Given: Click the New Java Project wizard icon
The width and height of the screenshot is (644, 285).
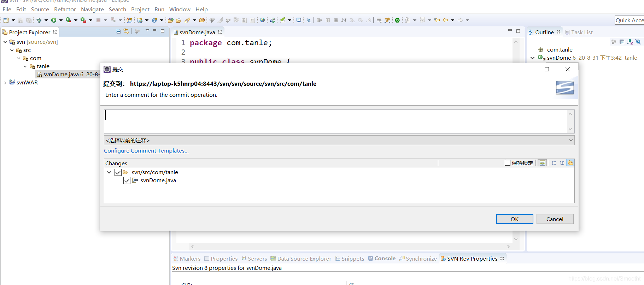Looking at the screenshot, I should tap(129, 20).
